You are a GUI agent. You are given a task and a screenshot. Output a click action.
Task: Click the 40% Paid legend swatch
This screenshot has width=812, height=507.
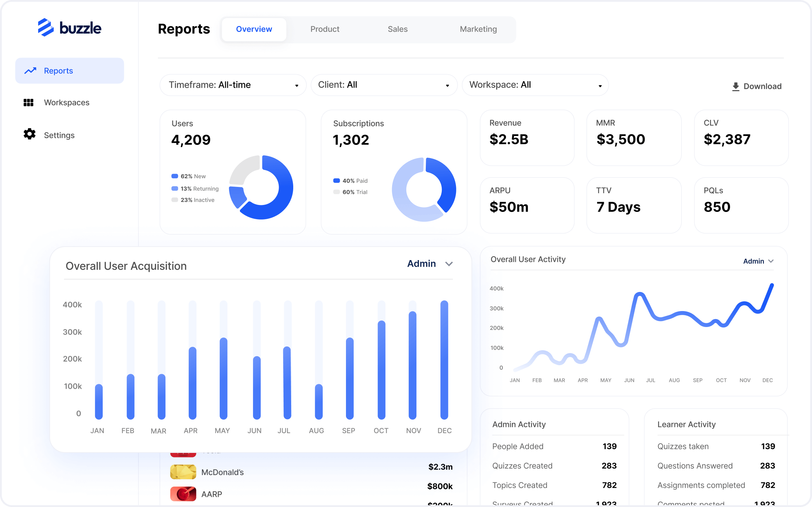pos(337,181)
